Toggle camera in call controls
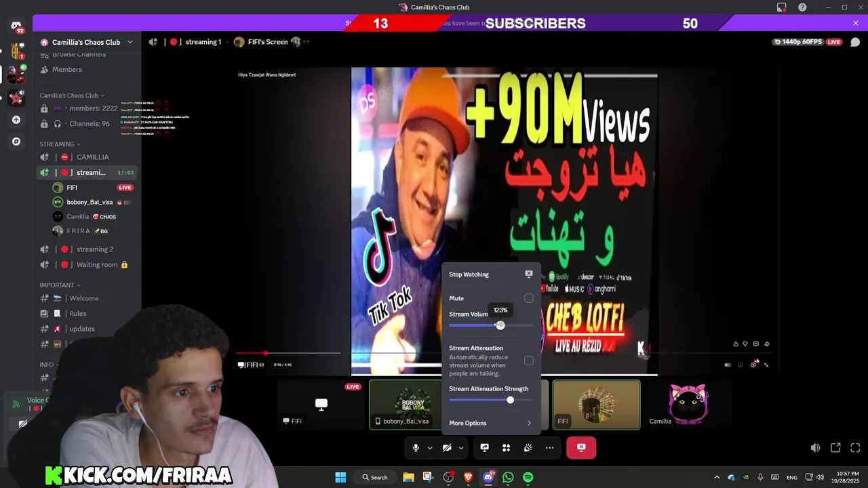Screen dimensions: 868x488 [447, 448]
